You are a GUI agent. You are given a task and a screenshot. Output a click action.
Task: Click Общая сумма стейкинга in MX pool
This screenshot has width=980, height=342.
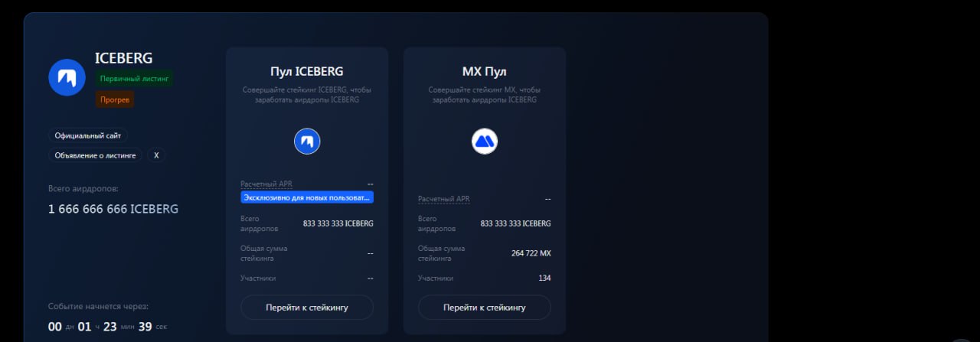click(x=442, y=252)
